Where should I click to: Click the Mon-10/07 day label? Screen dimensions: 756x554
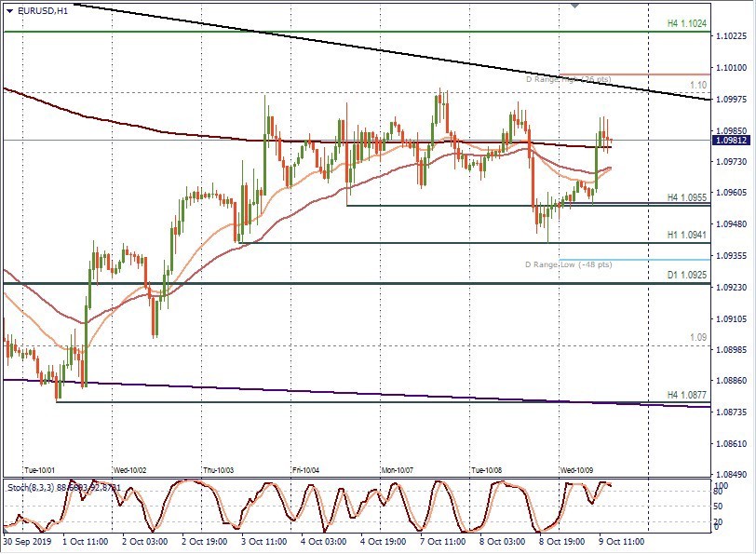point(398,469)
